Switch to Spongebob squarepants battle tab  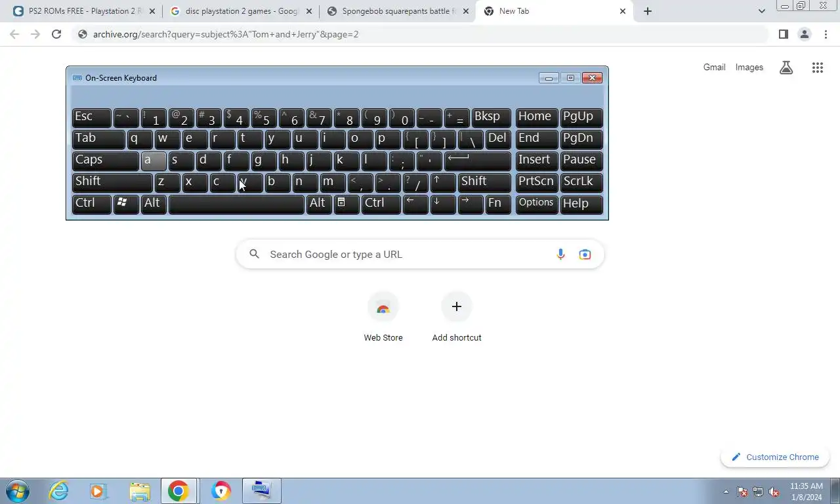tap(398, 11)
